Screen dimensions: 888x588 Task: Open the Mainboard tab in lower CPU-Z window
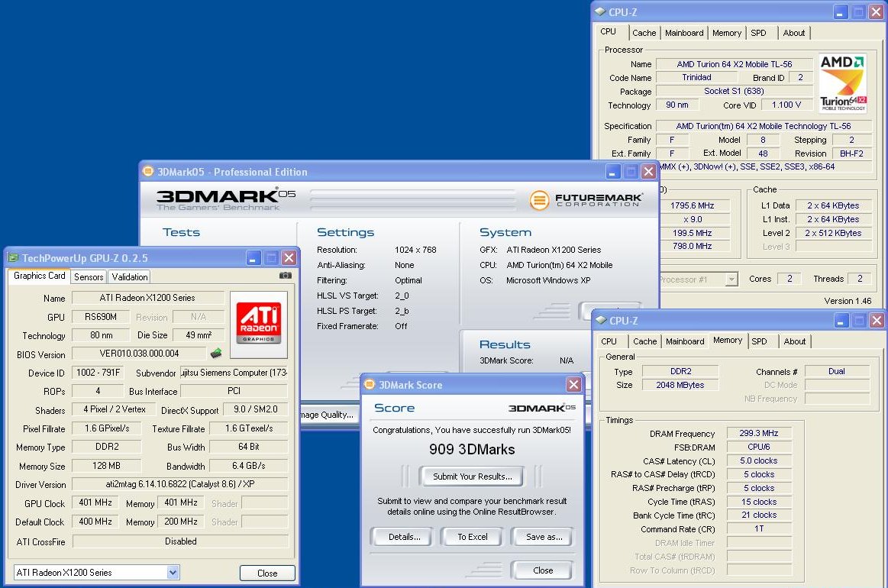[685, 341]
